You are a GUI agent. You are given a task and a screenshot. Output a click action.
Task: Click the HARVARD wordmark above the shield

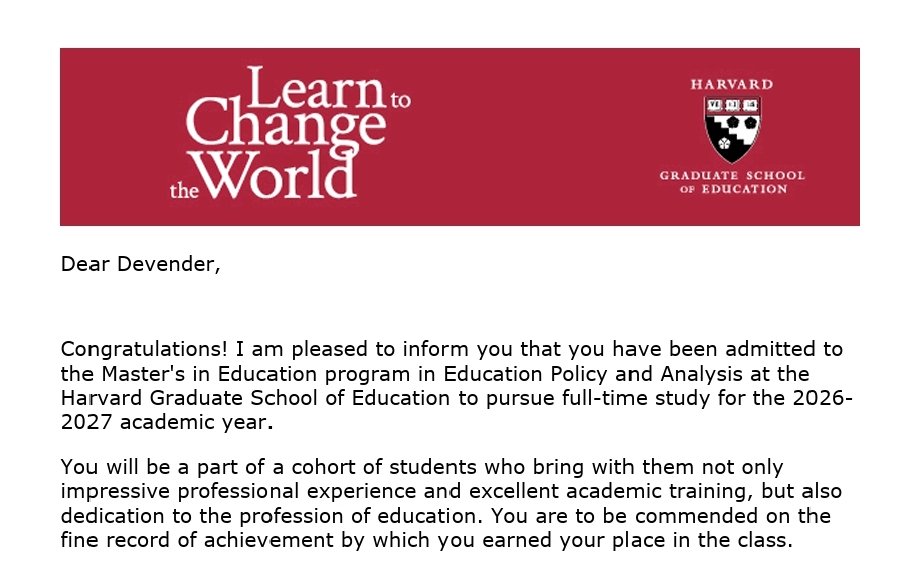click(732, 85)
